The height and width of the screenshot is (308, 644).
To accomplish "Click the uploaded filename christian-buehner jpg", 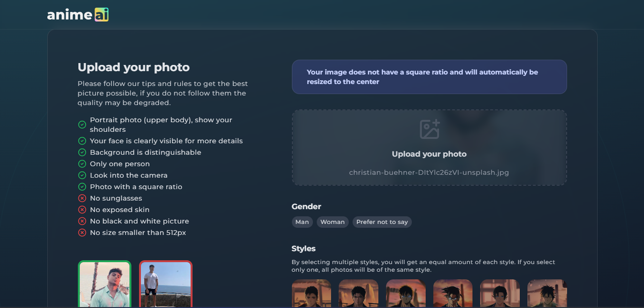I will point(429,173).
